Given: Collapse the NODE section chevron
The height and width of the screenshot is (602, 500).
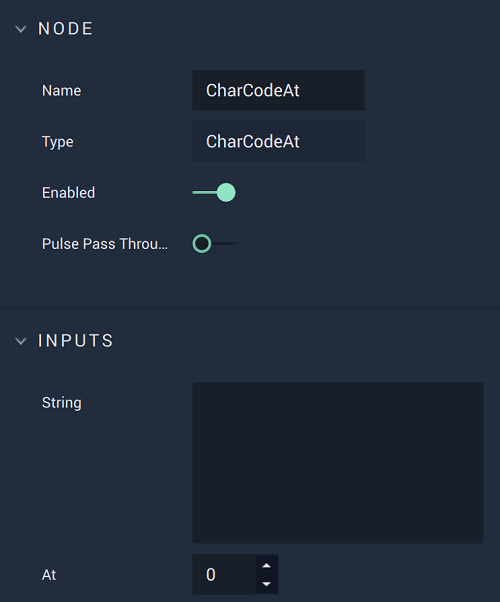Looking at the screenshot, I should coord(21,29).
